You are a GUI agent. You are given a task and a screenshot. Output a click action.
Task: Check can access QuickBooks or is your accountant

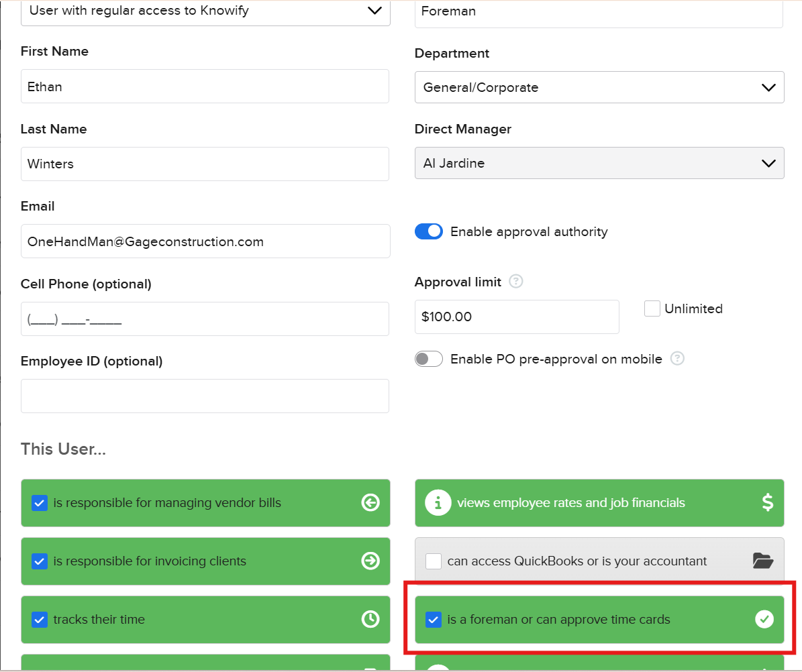[x=434, y=561]
